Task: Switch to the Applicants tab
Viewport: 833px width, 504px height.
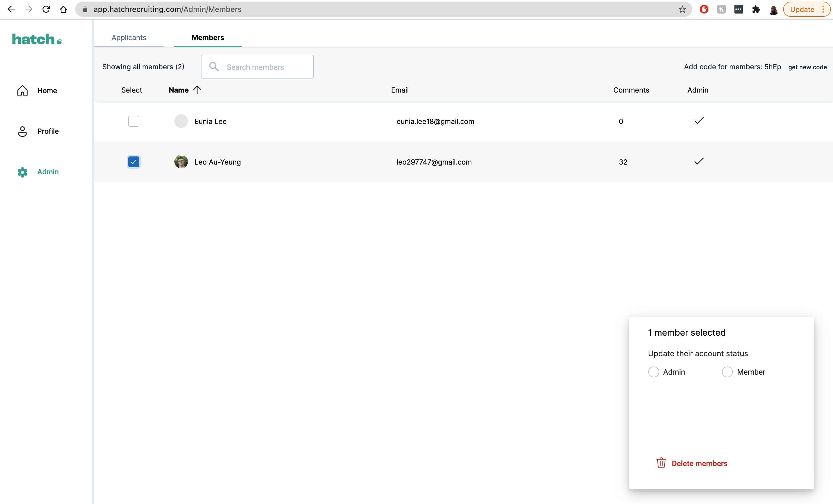Action: [129, 38]
